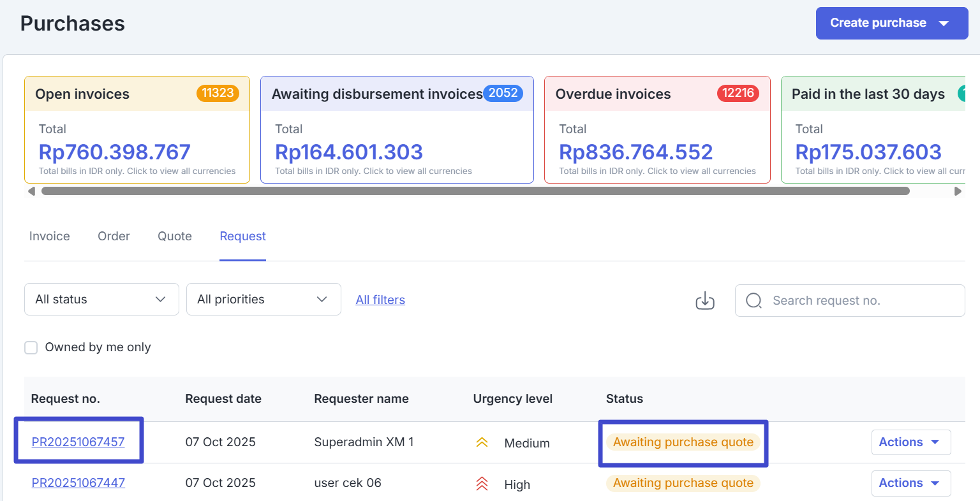Click the All filters link
This screenshot has height=501, width=980.
pyautogui.click(x=380, y=300)
